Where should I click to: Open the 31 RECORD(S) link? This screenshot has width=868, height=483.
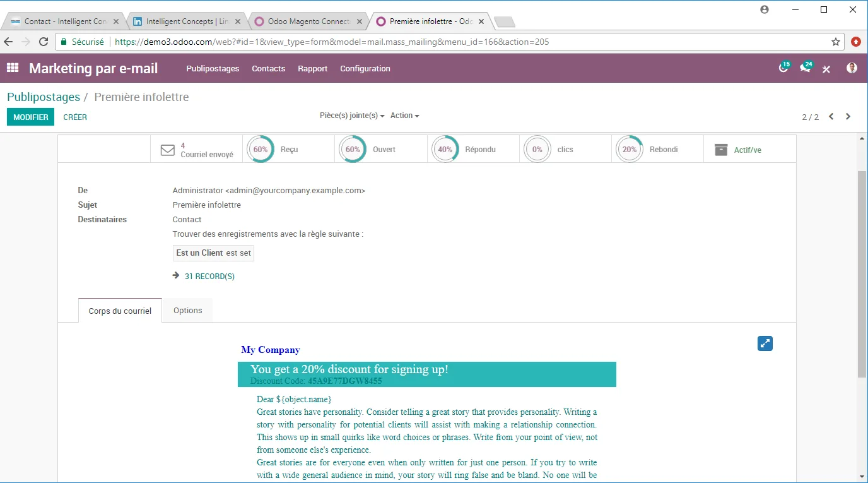[209, 276]
